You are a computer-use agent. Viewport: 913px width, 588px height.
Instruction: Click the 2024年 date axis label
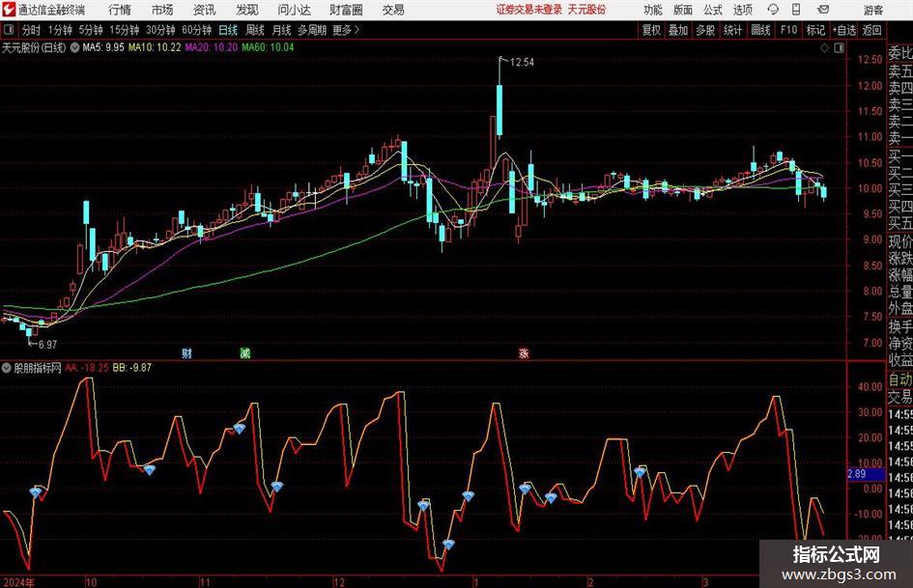point(18,582)
